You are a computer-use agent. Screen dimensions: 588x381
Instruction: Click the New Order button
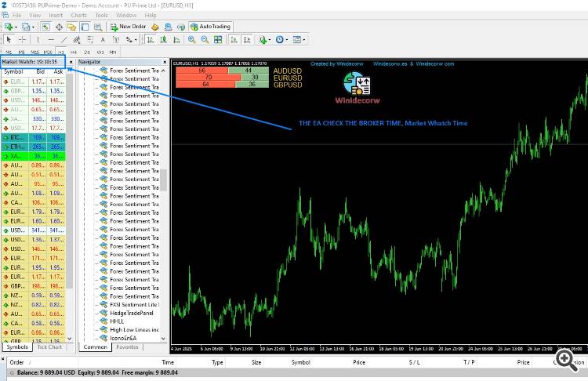pyautogui.click(x=129, y=27)
